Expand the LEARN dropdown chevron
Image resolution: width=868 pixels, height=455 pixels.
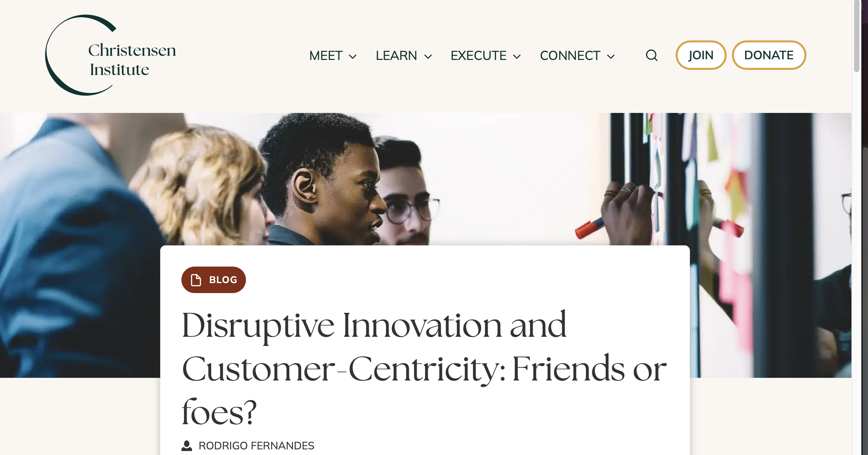(x=428, y=56)
